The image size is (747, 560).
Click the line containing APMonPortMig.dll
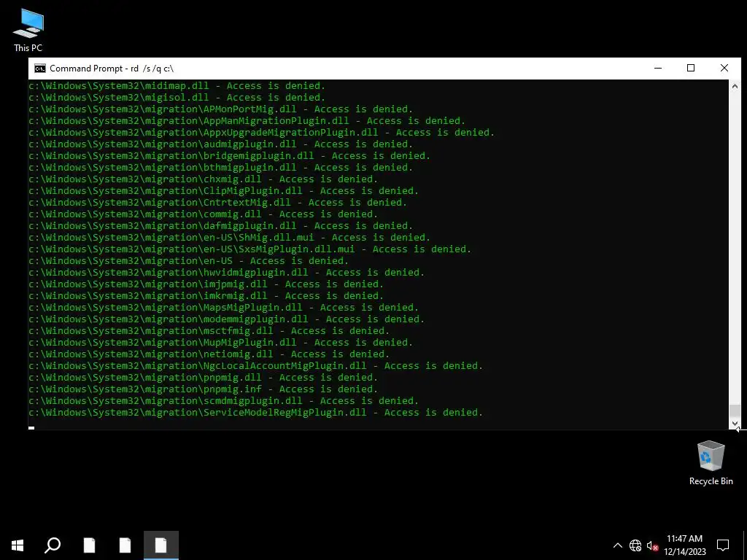pos(220,109)
